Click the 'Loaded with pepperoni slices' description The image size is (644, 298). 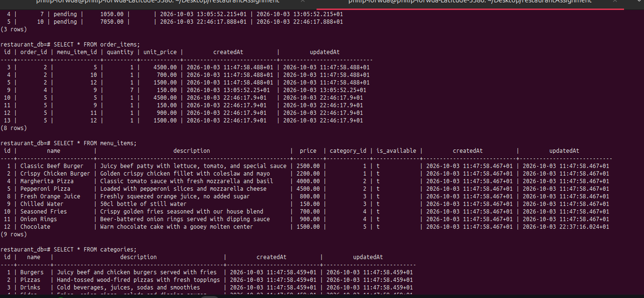point(184,189)
